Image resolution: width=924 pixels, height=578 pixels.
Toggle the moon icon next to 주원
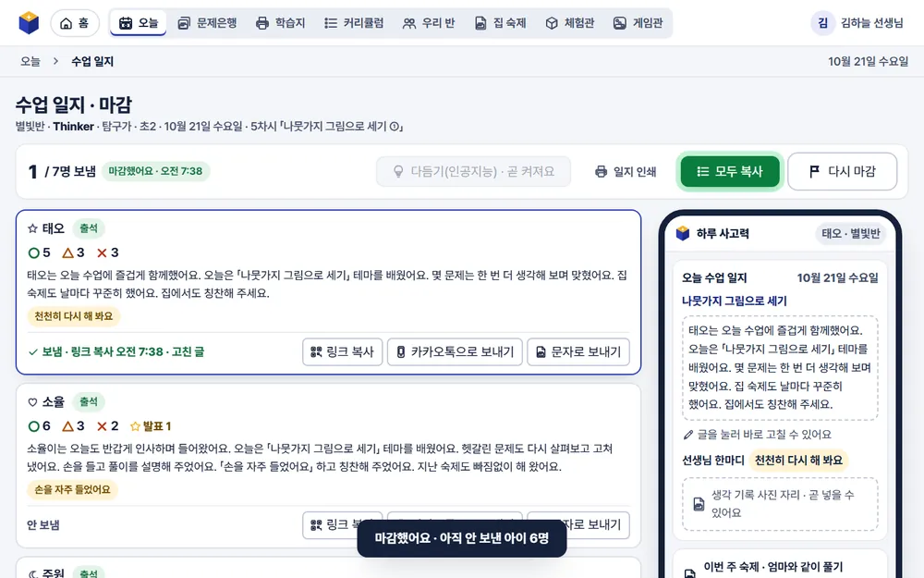coord(32,573)
